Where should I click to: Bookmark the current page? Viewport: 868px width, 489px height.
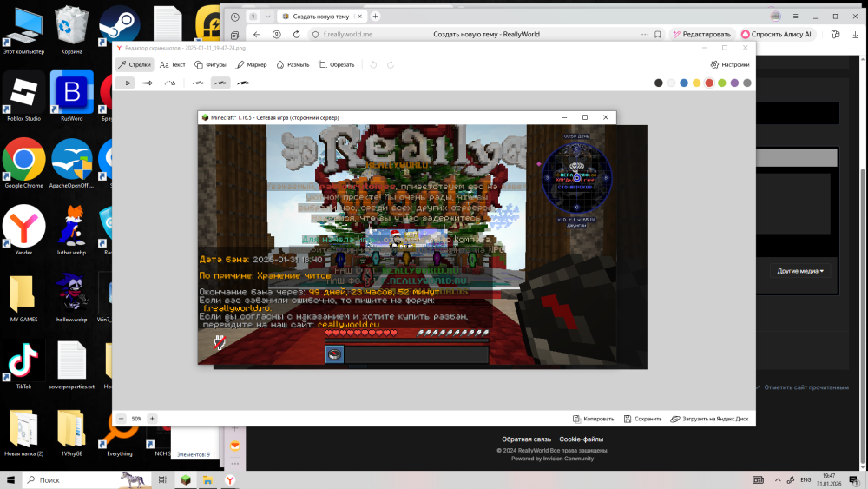click(658, 35)
